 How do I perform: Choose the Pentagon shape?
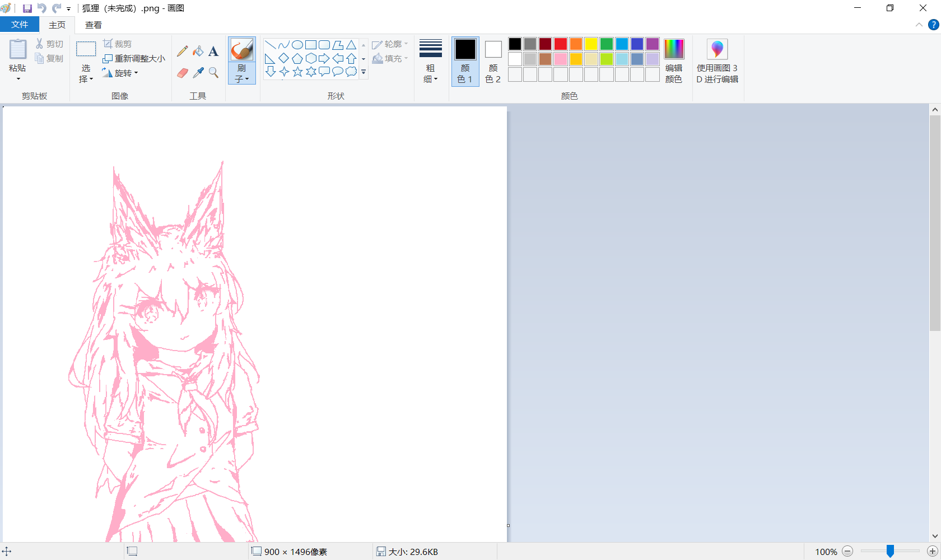[297, 58]
